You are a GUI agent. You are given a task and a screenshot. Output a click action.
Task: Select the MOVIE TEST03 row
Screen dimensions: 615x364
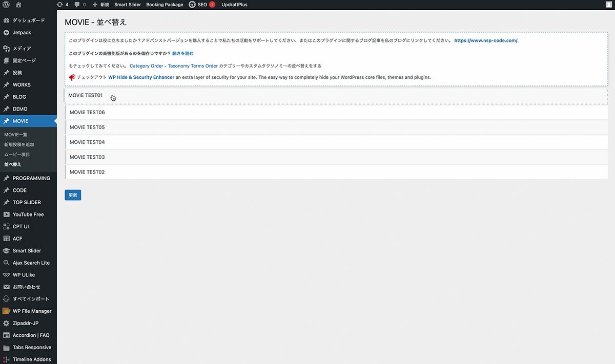coord(336,157)
